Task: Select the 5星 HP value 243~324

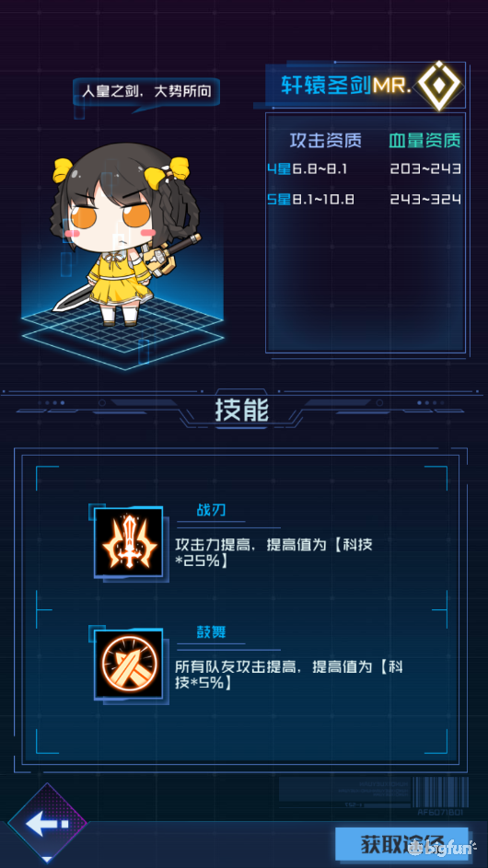Action: (424, 200)
